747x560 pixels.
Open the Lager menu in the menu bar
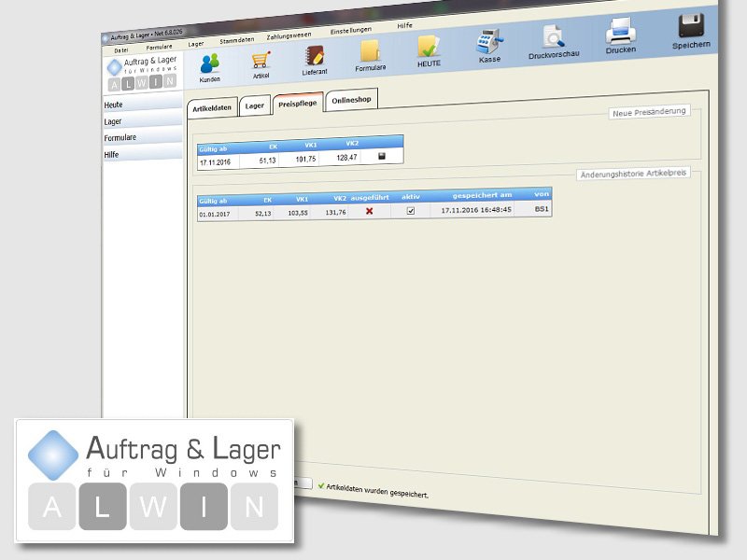click(196, 44)
